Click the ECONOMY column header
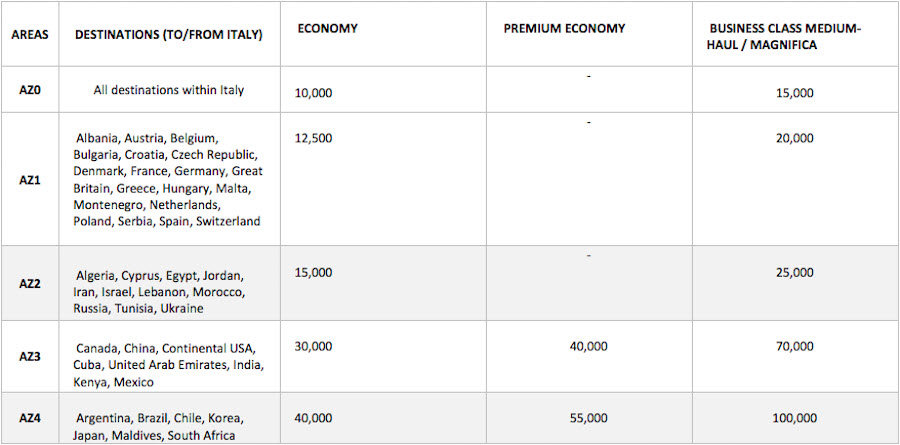The height and width of the screenshot is (445, 900). tap(327, 29)
